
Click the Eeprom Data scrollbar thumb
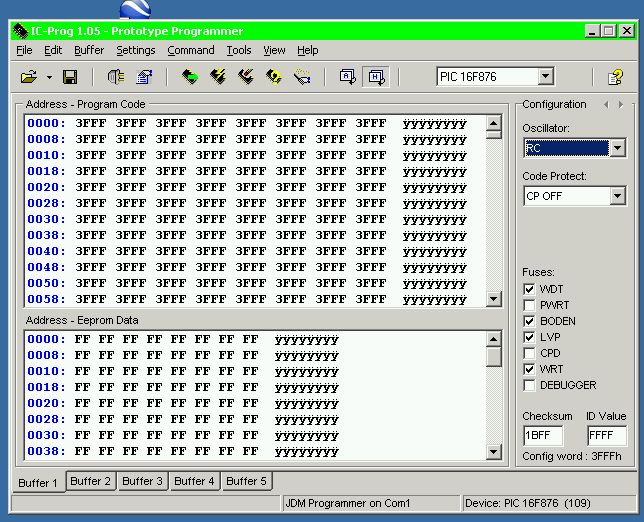[x=493, y=356]
